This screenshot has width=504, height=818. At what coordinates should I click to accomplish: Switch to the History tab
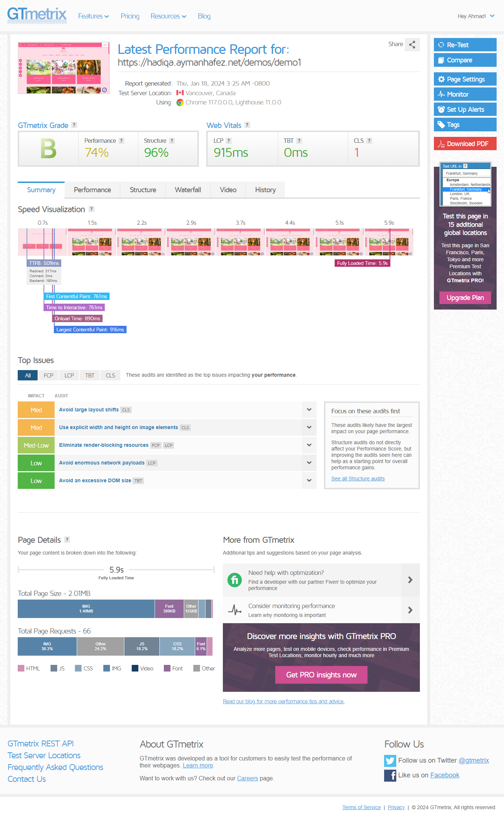coord(265,190)
